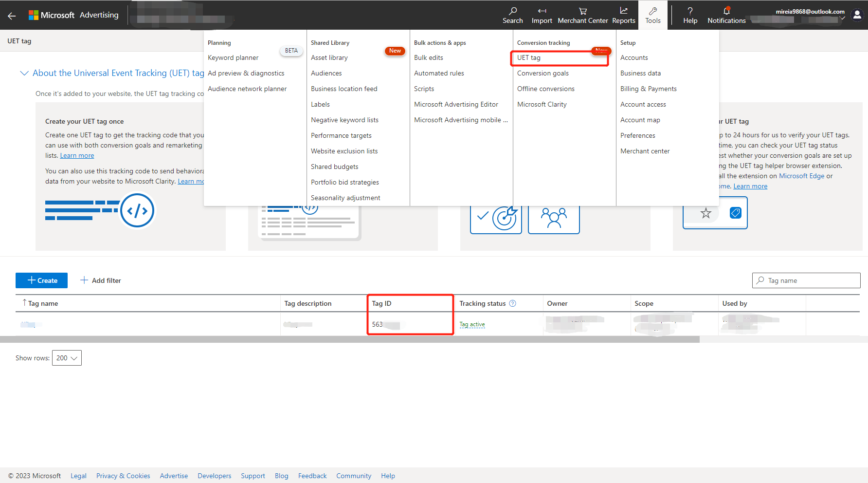Click the Tag active status link
This screenshot has width=868, height=483.
pyautogui.click(x=472, y=324)
